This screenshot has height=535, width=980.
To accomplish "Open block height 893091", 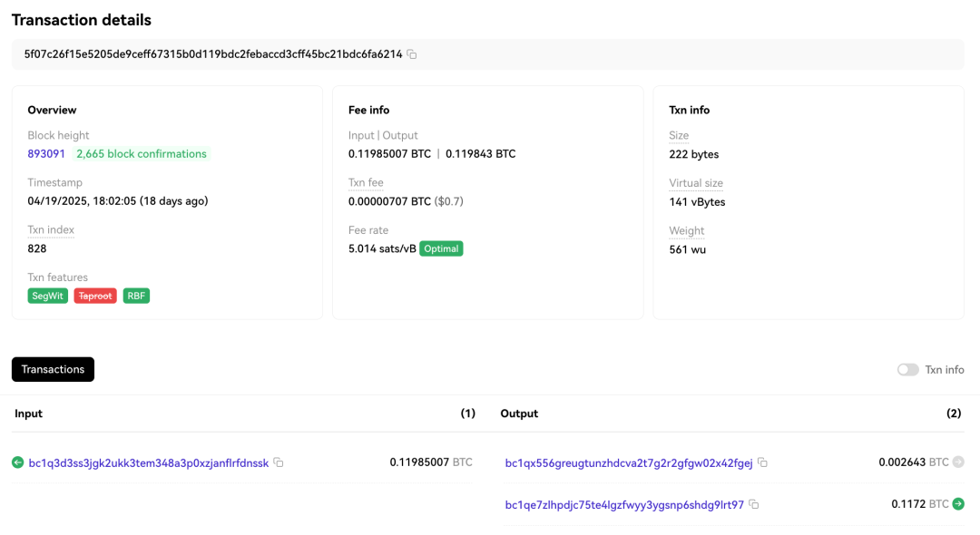I will pyautogui.click(x=46, y=154).
